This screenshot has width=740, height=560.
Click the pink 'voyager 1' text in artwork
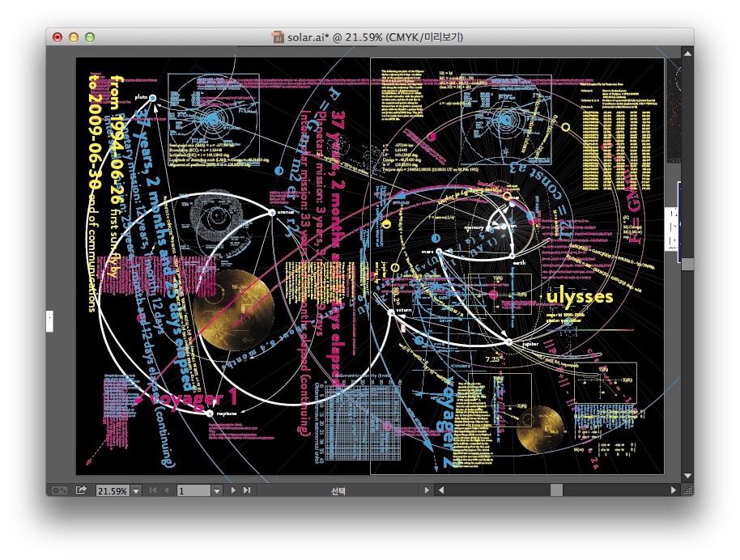(193, 397)
